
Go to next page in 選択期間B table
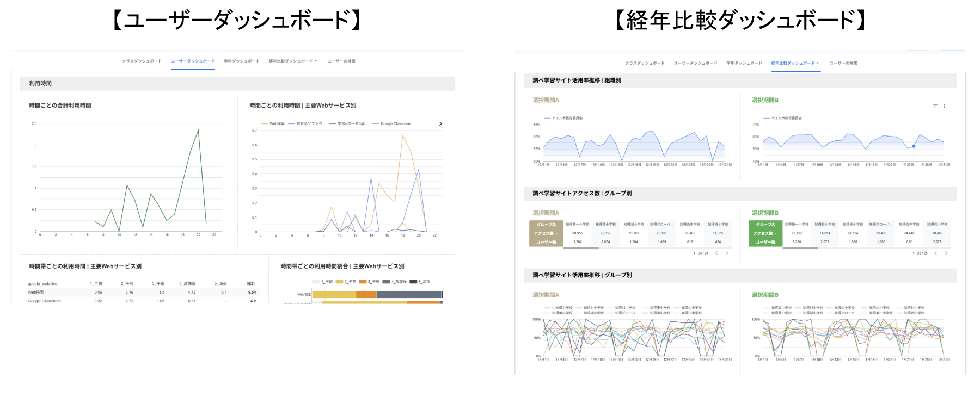click(x=946, y=253)
